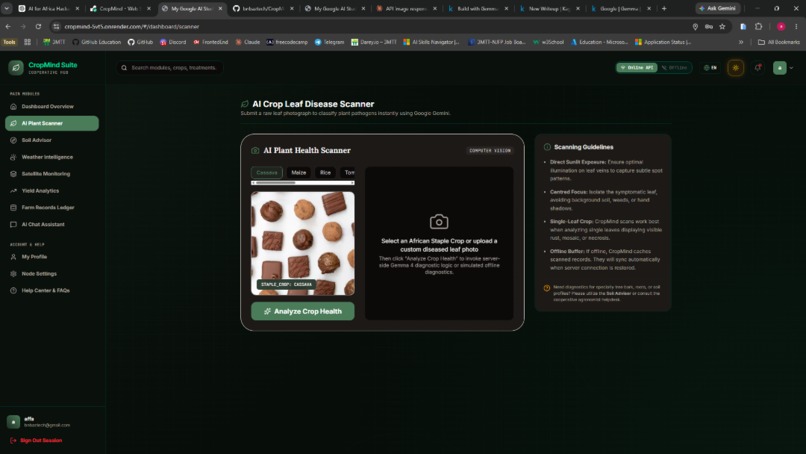Open My Profile under Account & Help
Screen dimensions: 806x454
pyautogui.click(x=34, y=257)
